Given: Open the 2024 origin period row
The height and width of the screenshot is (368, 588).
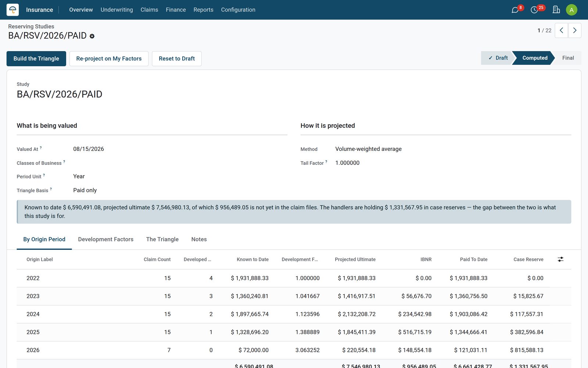Looking at the screenshot, I should tap(294, 314).
